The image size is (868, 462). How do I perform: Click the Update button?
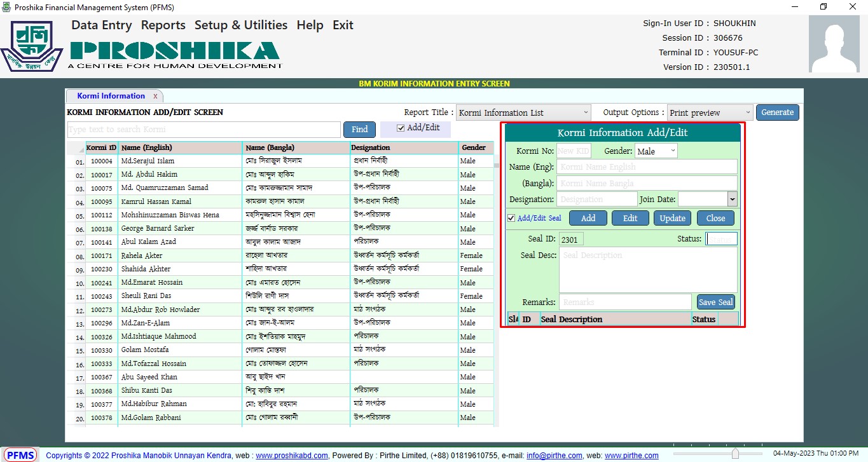(x=673, y=218)
